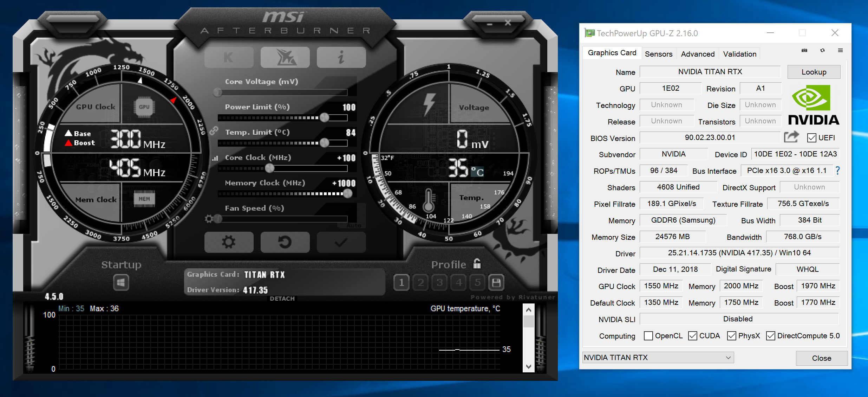Viewport: 868px width, 397px height.
Task: Lock the profile with the padlock
Action: tap(477, 264)
